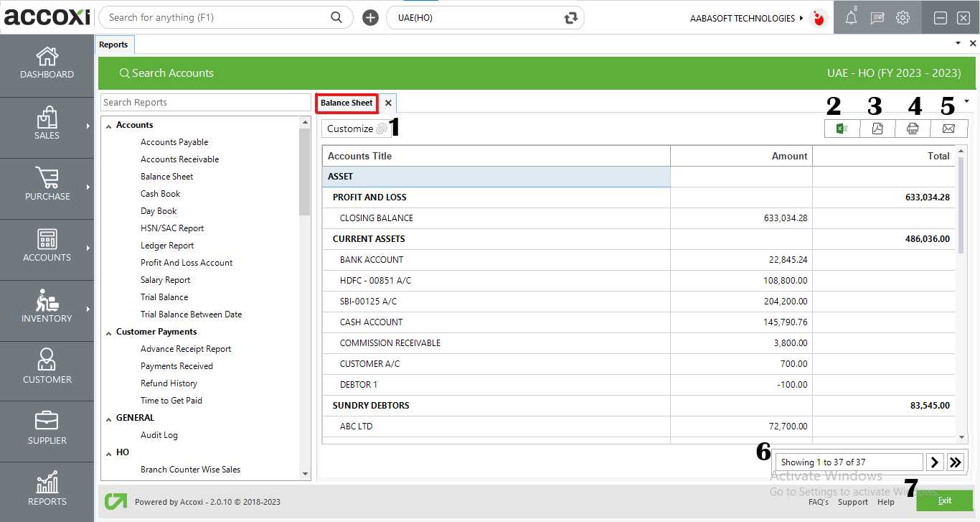Screen dimensions: 980x522
Task: Open the Dashboard from sidebar
Action: coord(47,64)
